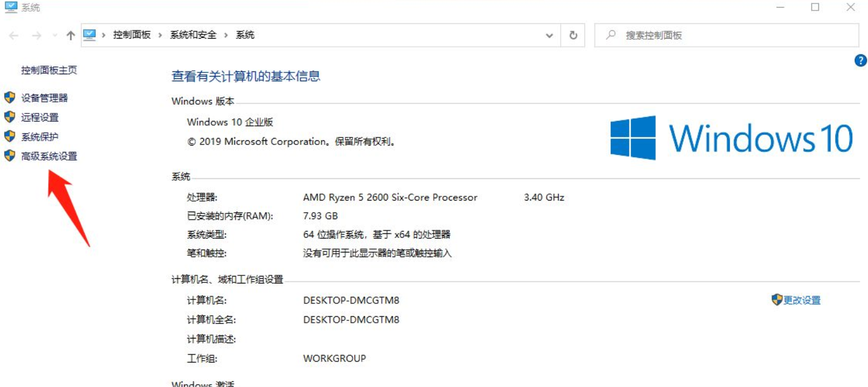Expand chevron after address bar computer icon
Screen dimensions: 868x387
(x=104, y=35)
